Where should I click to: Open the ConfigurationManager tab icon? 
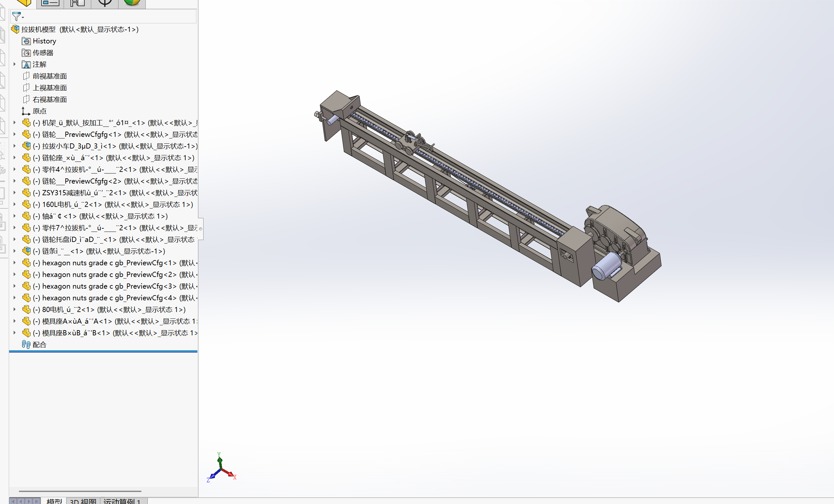[78, 3]
